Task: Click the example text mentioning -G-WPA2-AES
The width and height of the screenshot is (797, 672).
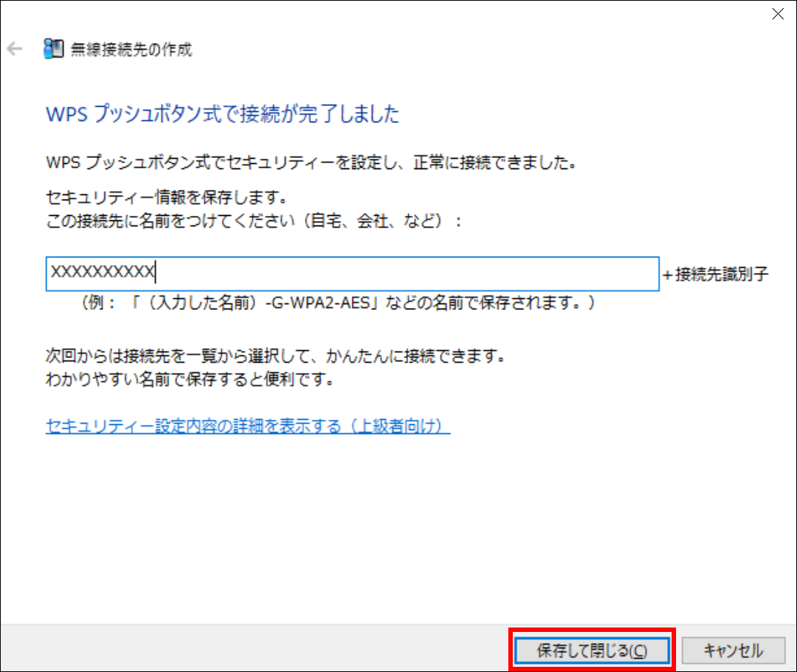Action: 338,303
